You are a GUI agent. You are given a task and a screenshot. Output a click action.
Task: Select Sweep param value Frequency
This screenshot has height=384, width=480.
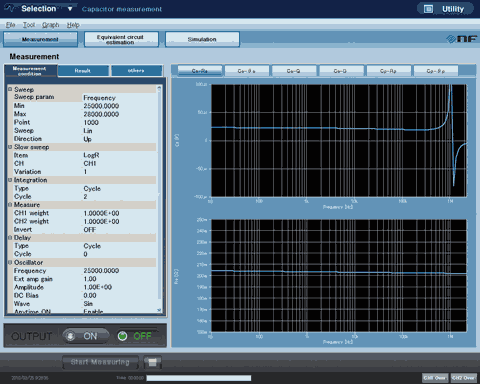[x=99, y=98]
